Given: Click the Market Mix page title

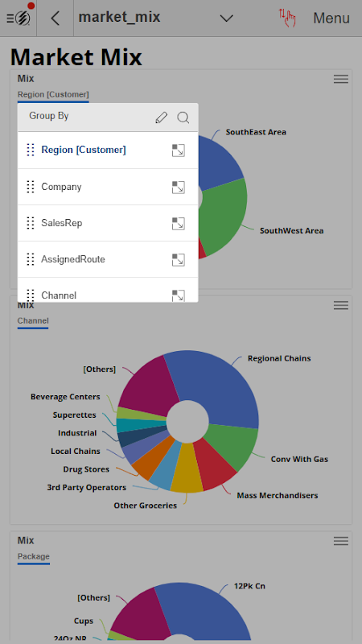Looking at the screenshot, I should tap(76, 56).
